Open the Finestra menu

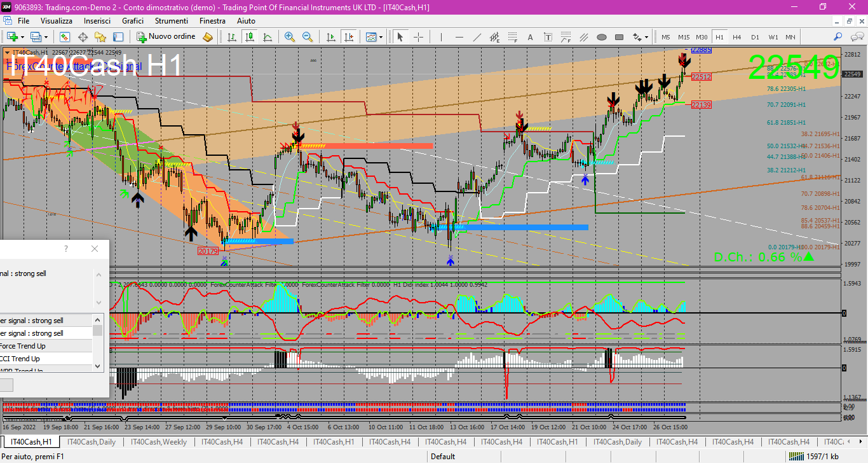click(x=212, y=21)
